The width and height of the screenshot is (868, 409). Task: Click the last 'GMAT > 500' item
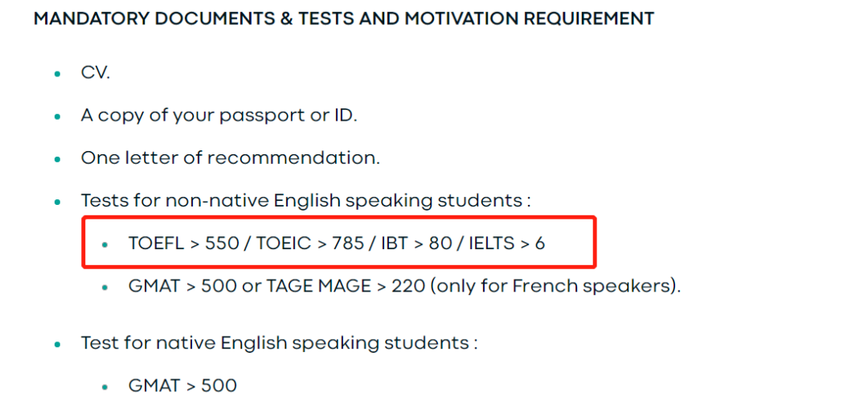click(182, 386)
